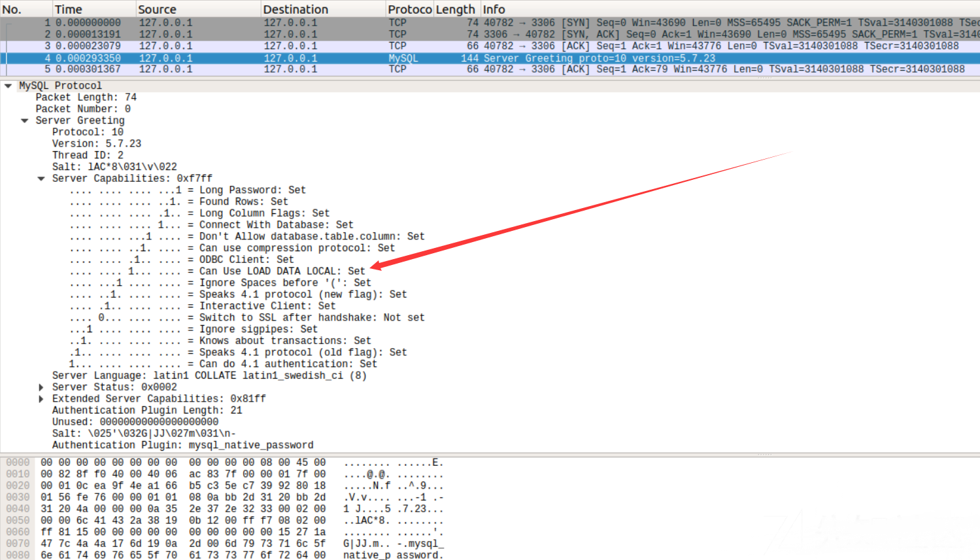This screenshot has height=560, width=980.
Task: Select the Interactive Client: Set flag
Action: pos(203,306)
